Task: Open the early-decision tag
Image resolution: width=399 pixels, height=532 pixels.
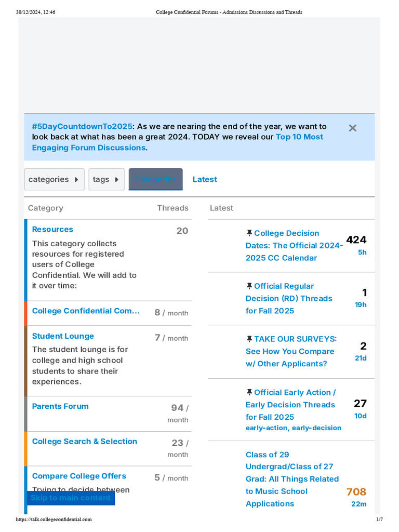Action: (316, 428)
